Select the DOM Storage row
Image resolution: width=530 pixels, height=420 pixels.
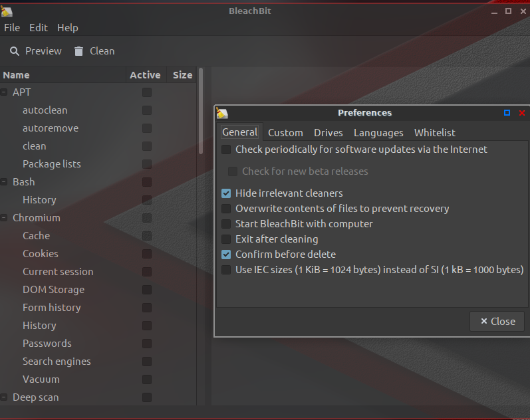pos(98,290)
